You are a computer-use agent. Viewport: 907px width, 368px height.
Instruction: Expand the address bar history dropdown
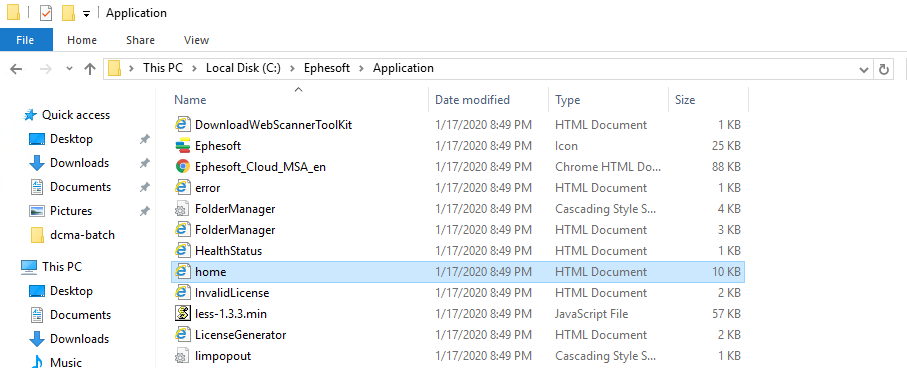864,69
